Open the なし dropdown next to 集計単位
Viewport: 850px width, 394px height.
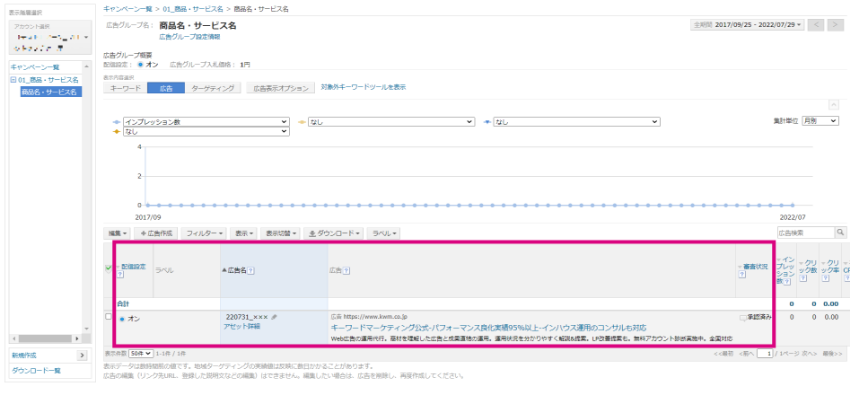pyautogui.click(x=576, y=122)
